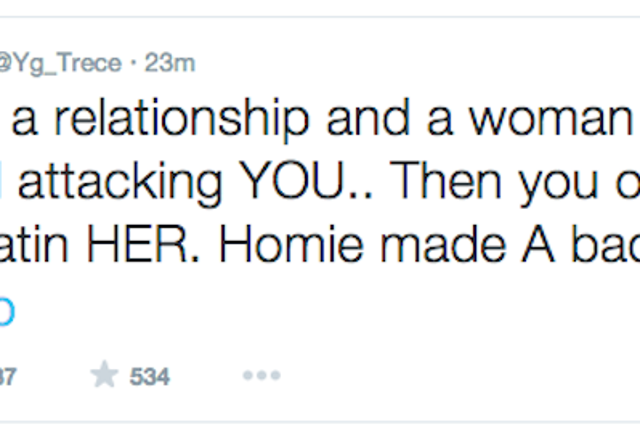Click the word "and" in the first line
Viewport: 640px width, 427px height.
(x=368, y=118)
